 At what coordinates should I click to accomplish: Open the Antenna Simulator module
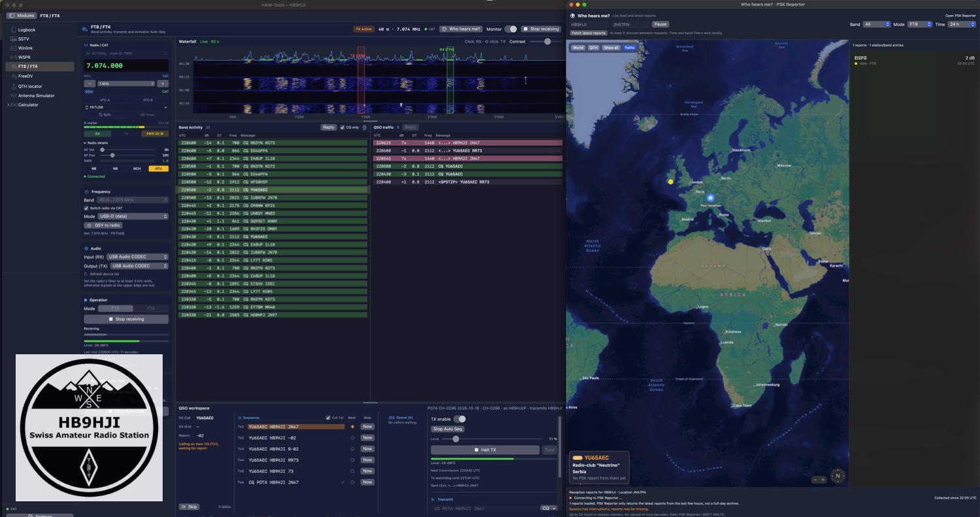36,95
